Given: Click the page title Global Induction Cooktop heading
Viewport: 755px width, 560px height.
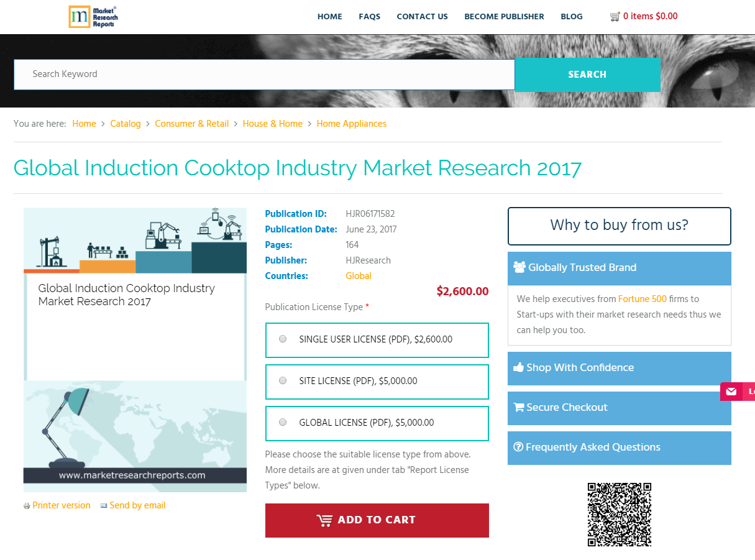Looking at the screenshot, I should tap(298, 168).
